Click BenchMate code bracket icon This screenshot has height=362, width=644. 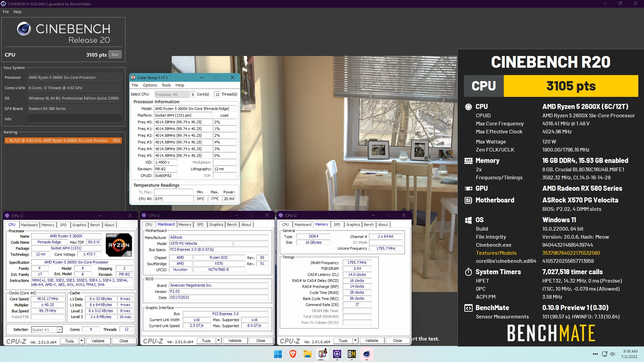pyautogui.click(x=468, y=308)
